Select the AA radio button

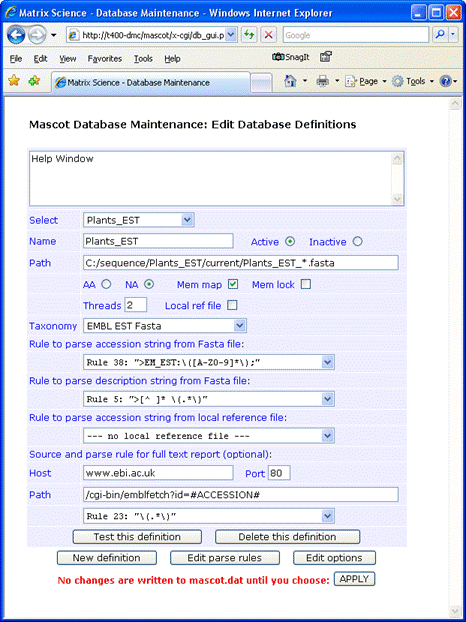pyautogui.click(x=106, y=284)
